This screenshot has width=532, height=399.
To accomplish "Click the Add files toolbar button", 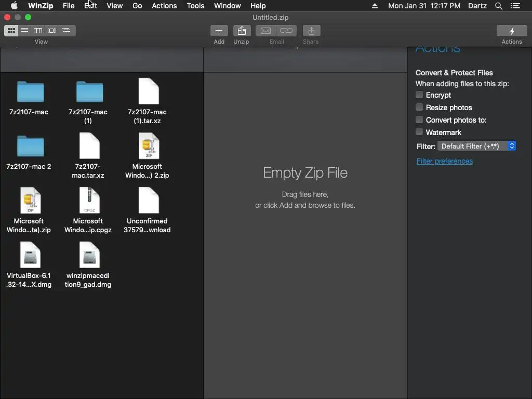I will (219, 31).
